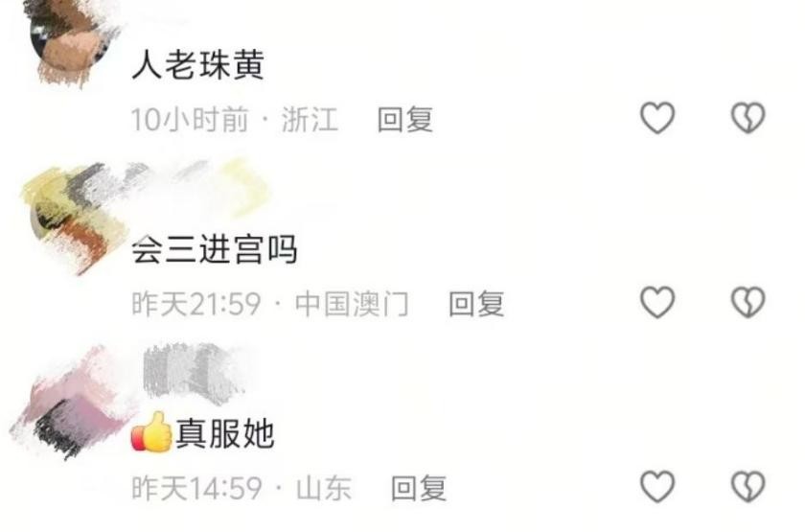The image size is (805, 532).
Task: Like the "真服她" comment from 山东
Action: coord(657,486)
